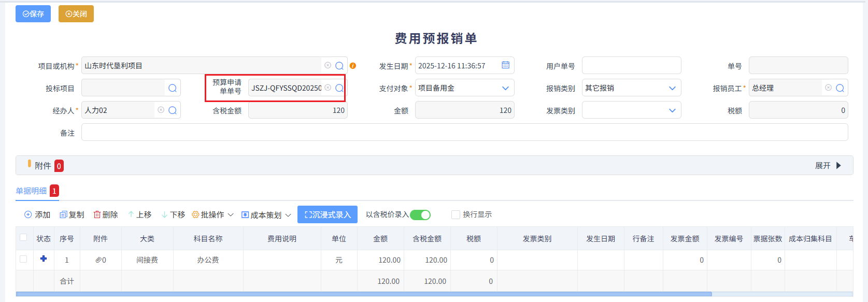Enable the 换行显示 checkbox

point(456,214)
